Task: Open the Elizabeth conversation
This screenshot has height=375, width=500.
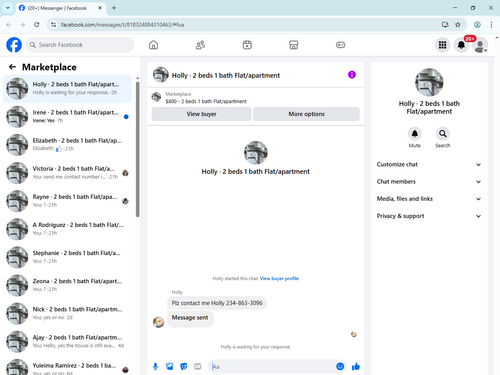Action: 67,145
